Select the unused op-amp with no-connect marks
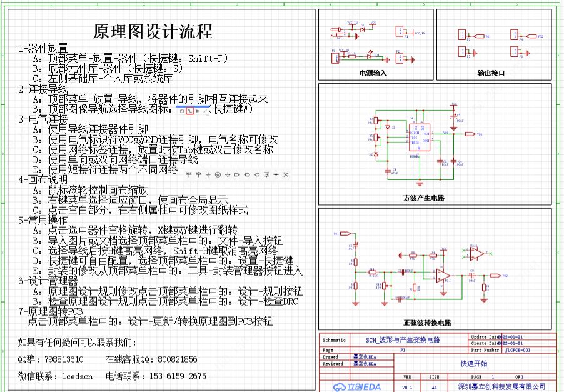 (477, 254)
